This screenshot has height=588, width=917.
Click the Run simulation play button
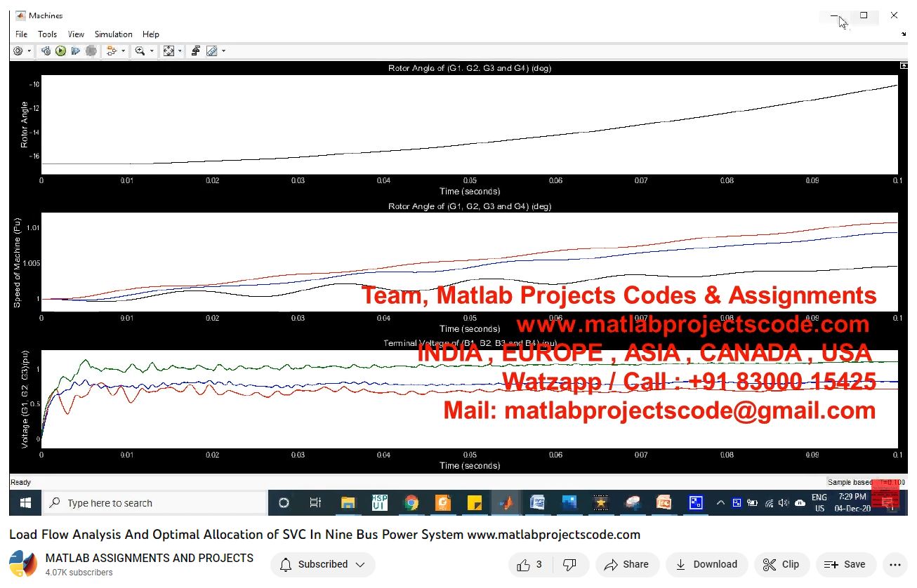pyautogui.click(x=61, y=51)
